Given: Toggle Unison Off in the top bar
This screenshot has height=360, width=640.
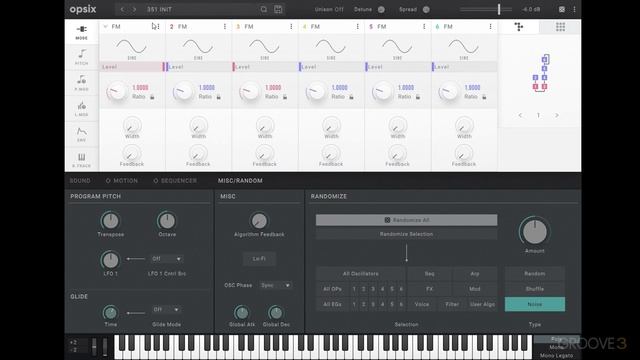Looking at the screenshot, I should click(x=329, y=9).
